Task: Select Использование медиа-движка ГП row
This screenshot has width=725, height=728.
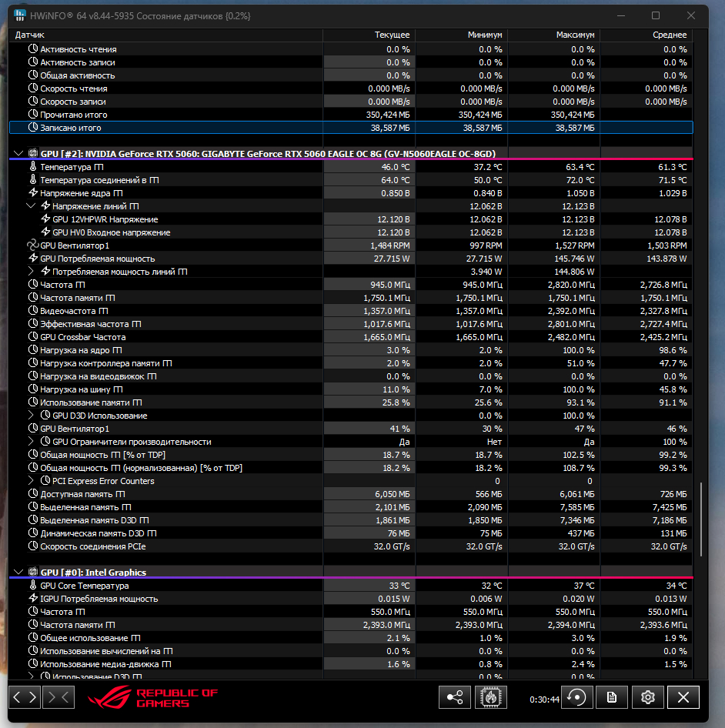Action: 351,664
